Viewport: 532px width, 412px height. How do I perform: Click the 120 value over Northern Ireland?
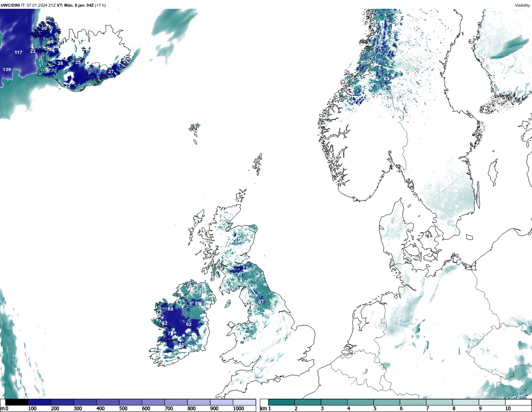(197, 292)
